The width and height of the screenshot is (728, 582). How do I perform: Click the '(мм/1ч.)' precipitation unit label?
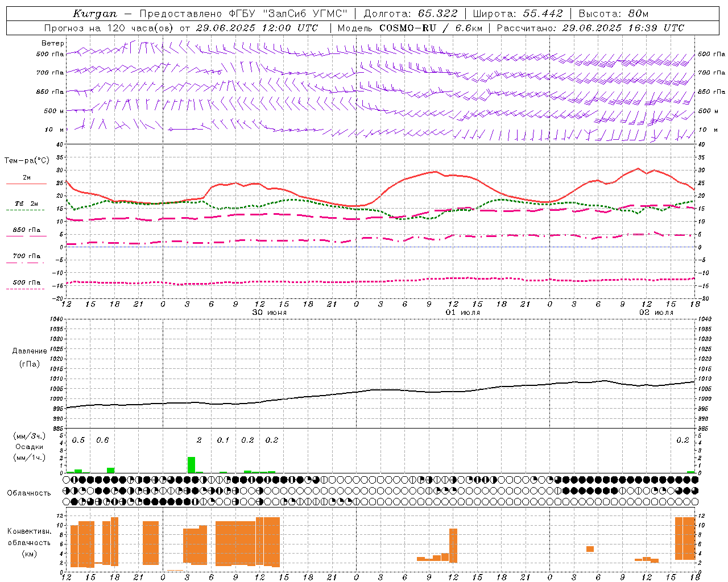tap(30, 457)
